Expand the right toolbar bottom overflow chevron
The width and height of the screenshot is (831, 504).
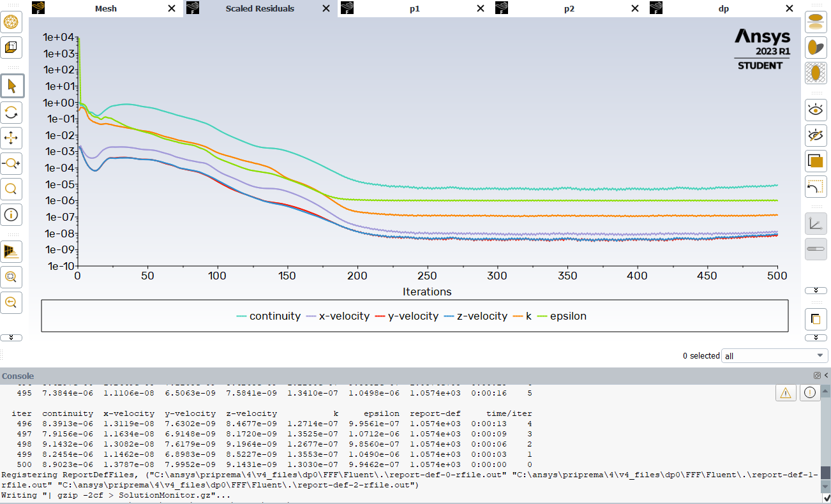click(x=816, y=337)
